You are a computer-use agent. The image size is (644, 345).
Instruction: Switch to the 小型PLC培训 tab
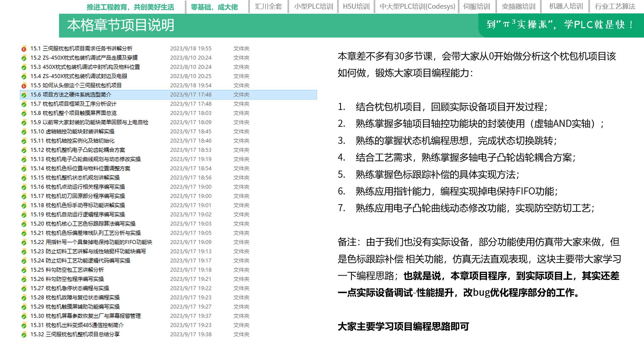point(314,6)
